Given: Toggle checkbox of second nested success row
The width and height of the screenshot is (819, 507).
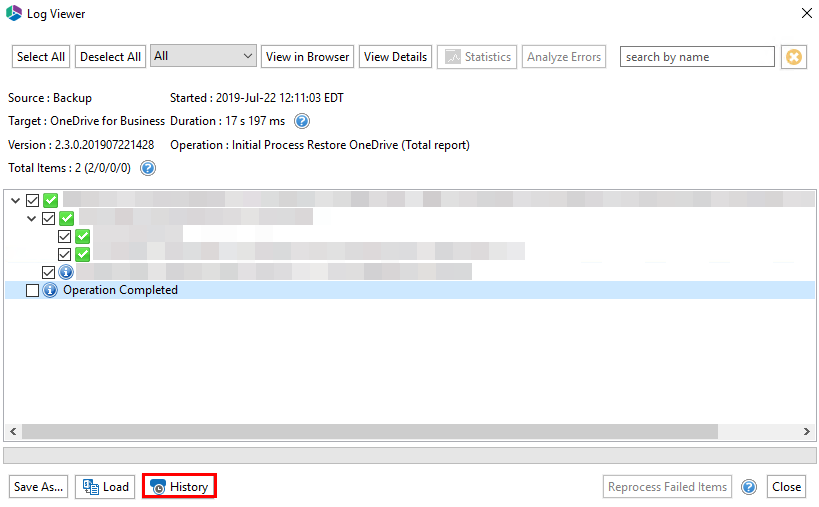Looking at the screenshot, I should (64, 254).
